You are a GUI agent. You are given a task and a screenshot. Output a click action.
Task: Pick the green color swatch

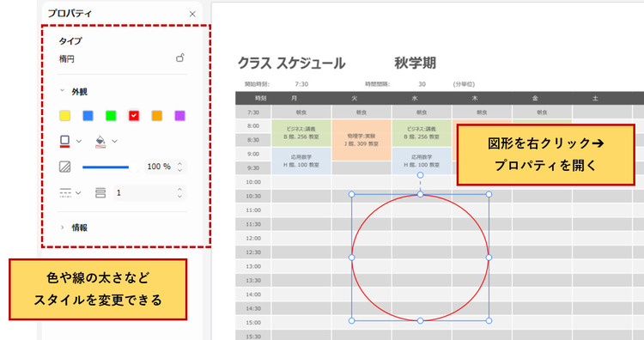(111, 116)
